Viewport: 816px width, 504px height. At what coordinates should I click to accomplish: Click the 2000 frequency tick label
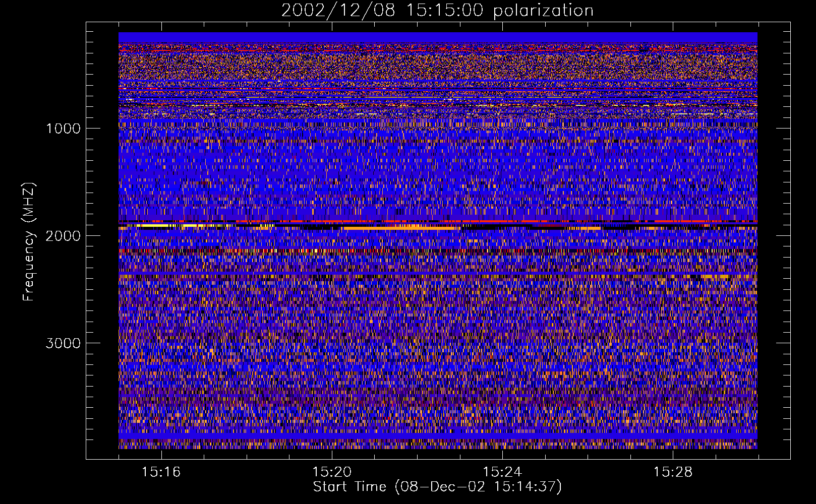63,235
